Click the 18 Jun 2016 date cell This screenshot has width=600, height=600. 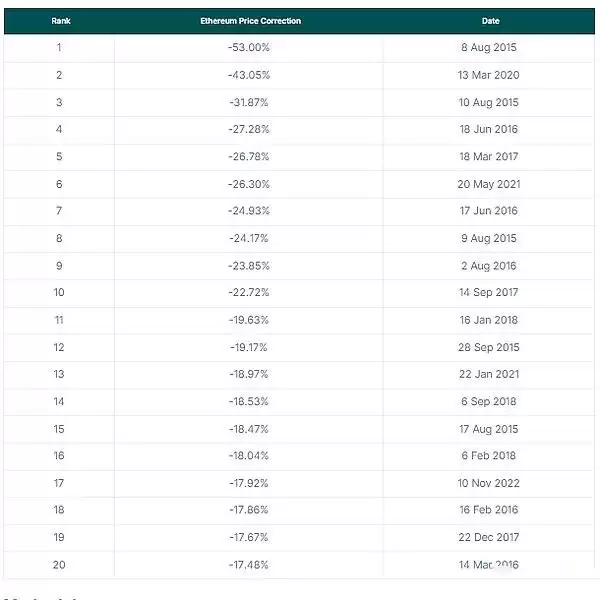point(489,129)
